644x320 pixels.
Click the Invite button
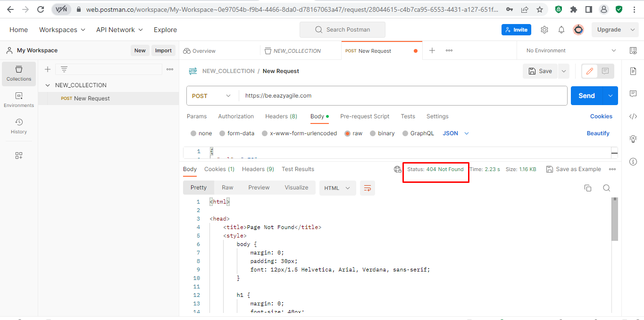click(516, 30)
